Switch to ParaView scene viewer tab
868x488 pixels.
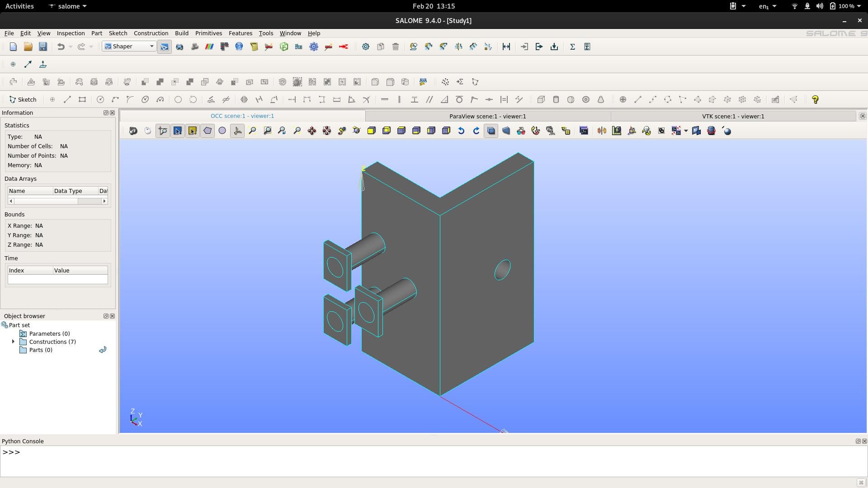487,116
